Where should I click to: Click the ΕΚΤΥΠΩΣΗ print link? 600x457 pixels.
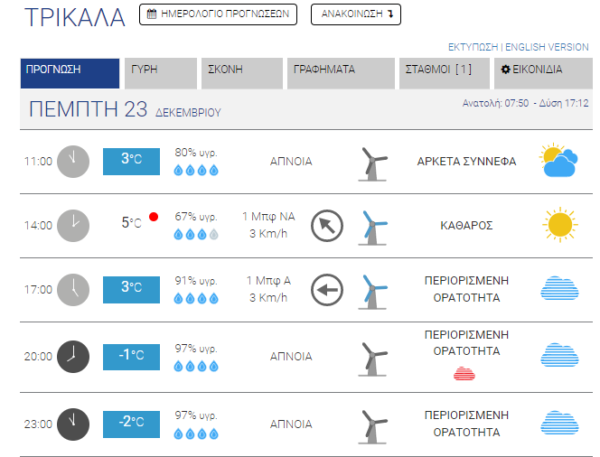(475, 47)
